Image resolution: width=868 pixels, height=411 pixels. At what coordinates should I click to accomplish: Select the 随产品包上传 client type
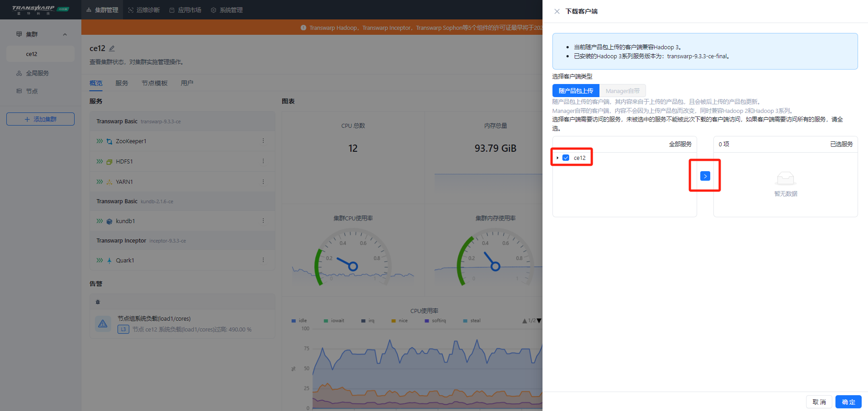(x=576, y=91)
